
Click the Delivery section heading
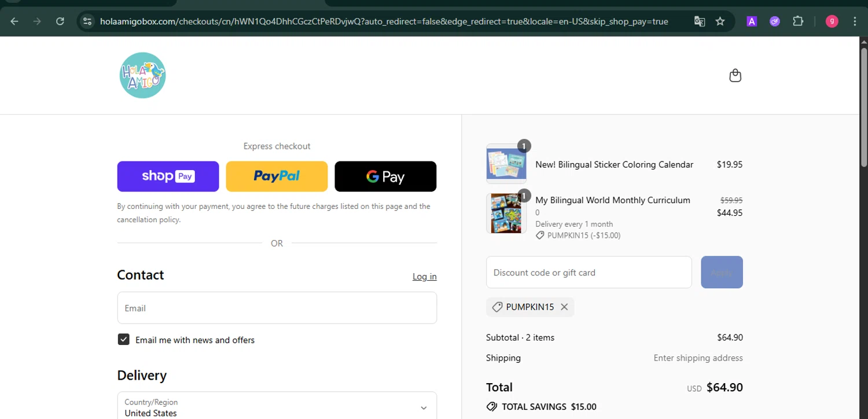point(142,375)
